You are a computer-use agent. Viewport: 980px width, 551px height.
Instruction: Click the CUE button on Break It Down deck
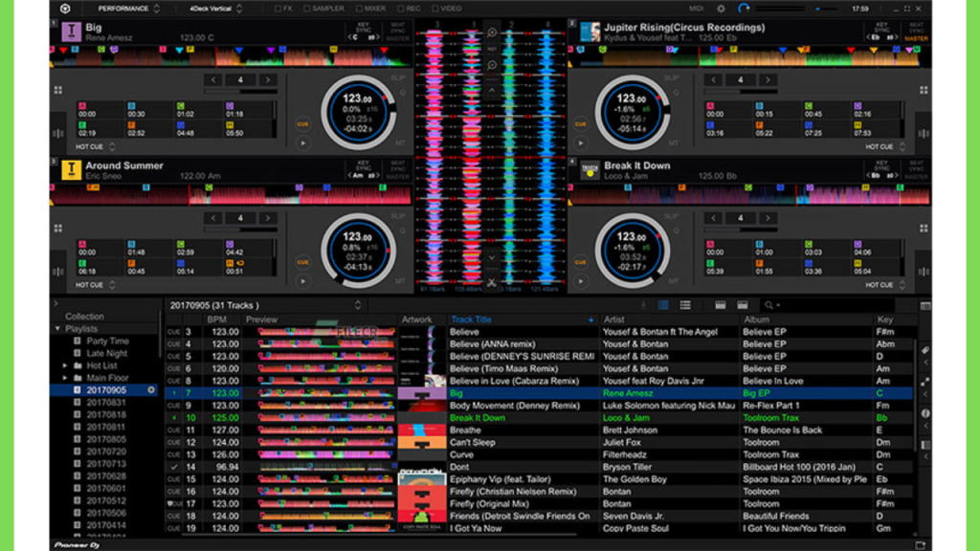click(581, 262)
